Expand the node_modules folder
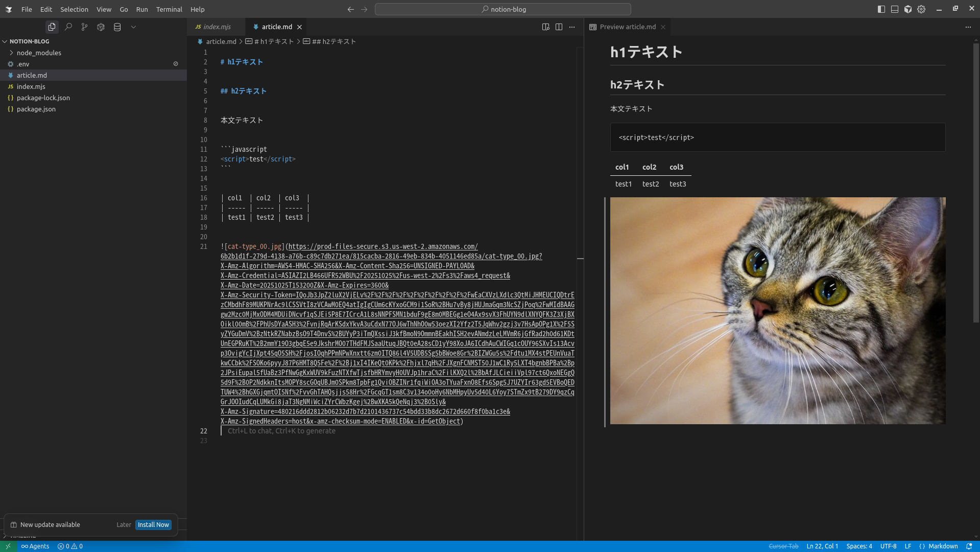The width and height of the screenshot is (980, 552). coord(39,53)
